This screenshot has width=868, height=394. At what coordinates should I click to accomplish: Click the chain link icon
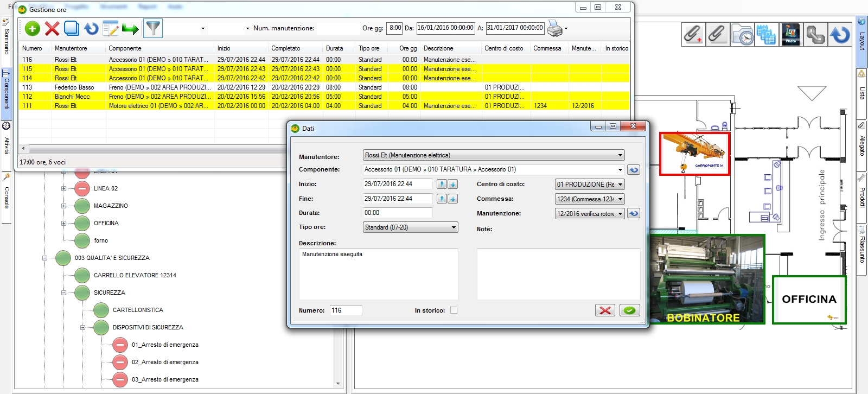coord(815,35)
